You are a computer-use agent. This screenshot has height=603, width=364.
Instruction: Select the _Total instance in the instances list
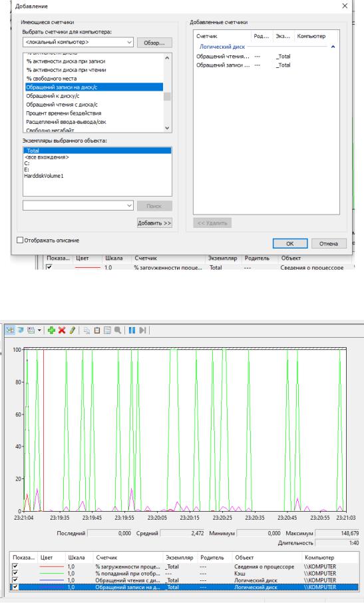97,151
